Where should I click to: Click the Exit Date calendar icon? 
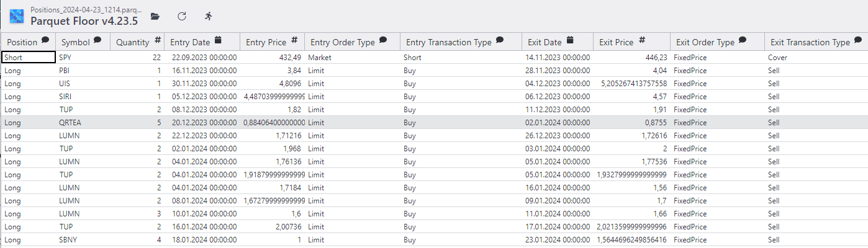(570, 41)
